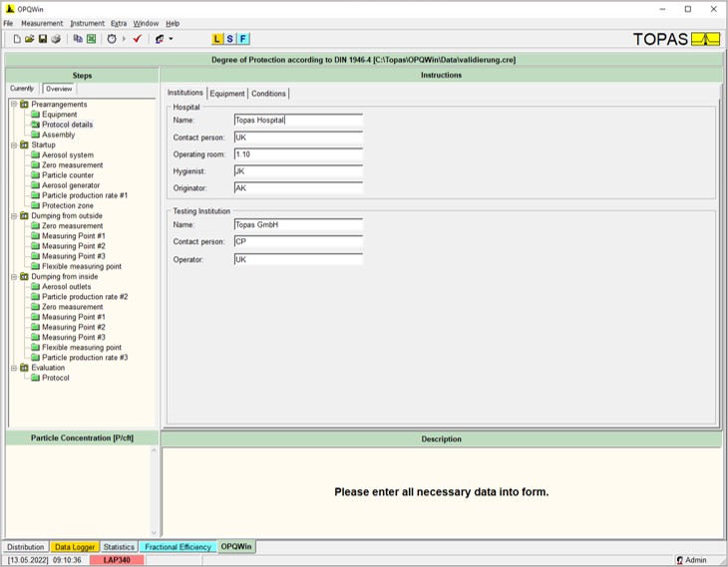Open the Data Logger bottom tab
The width and height of the screenshot is (728, 567).
point(74,547)
